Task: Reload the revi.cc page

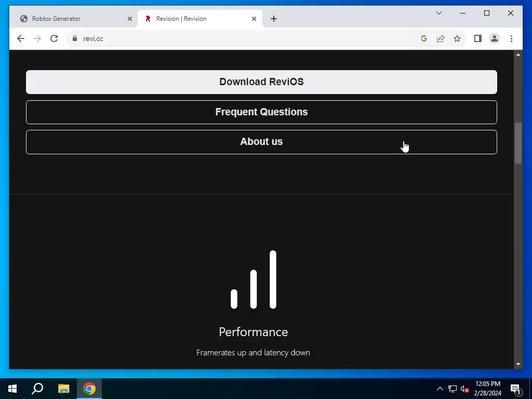Action: pyautogui.click(x=54, y=38)
